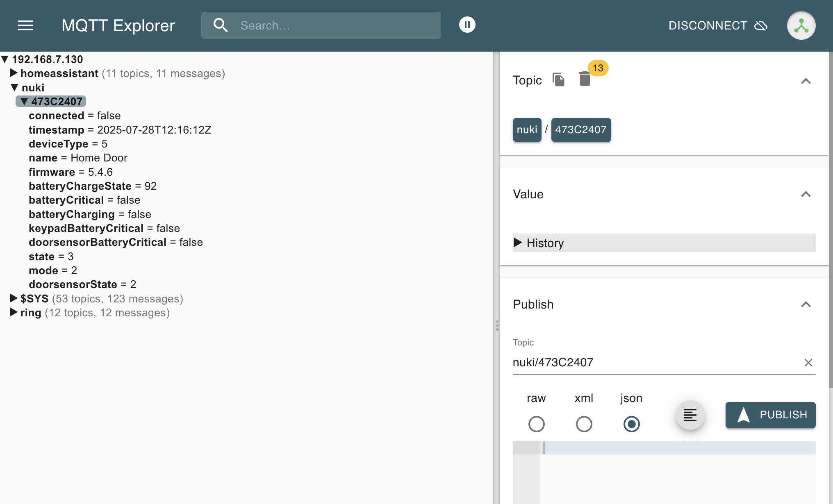Viewport: 833px width, 504px height.
Task: Open the hamburger menu
Action: point(25,25)
